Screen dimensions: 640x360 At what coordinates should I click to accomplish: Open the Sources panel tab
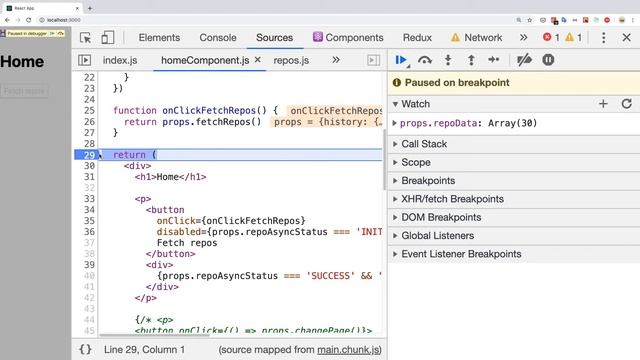[x=274, y=38]
